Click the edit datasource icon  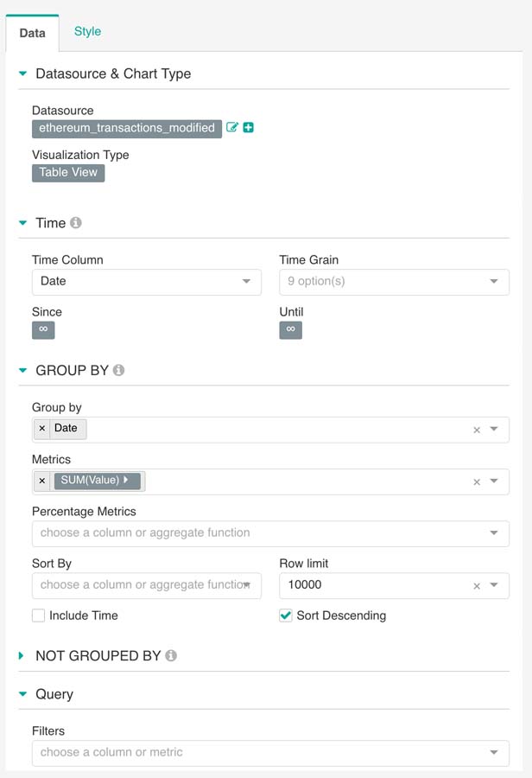click(x=231, y=128)
